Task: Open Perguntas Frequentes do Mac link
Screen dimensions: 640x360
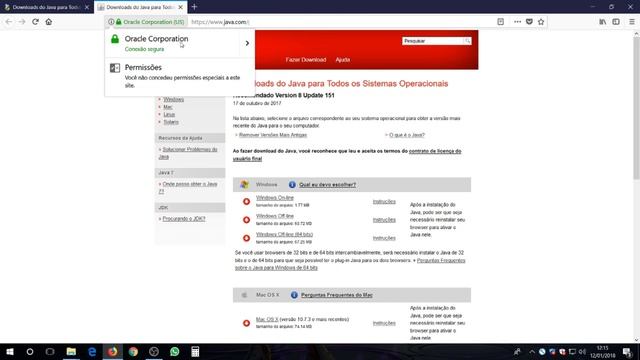Action: pos(337,295)
